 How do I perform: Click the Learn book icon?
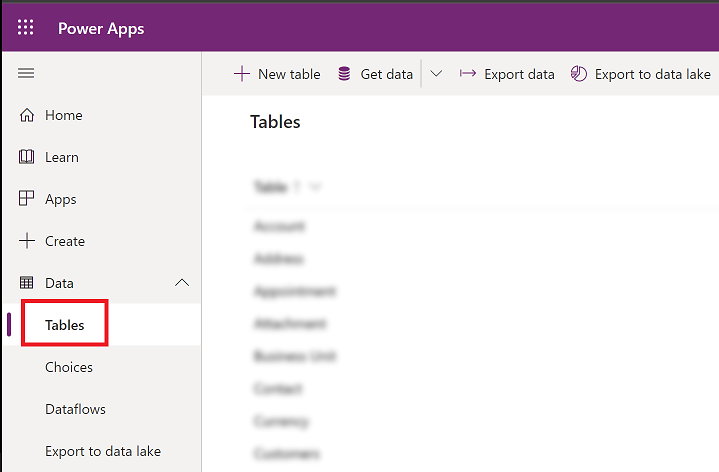[27, 157]
